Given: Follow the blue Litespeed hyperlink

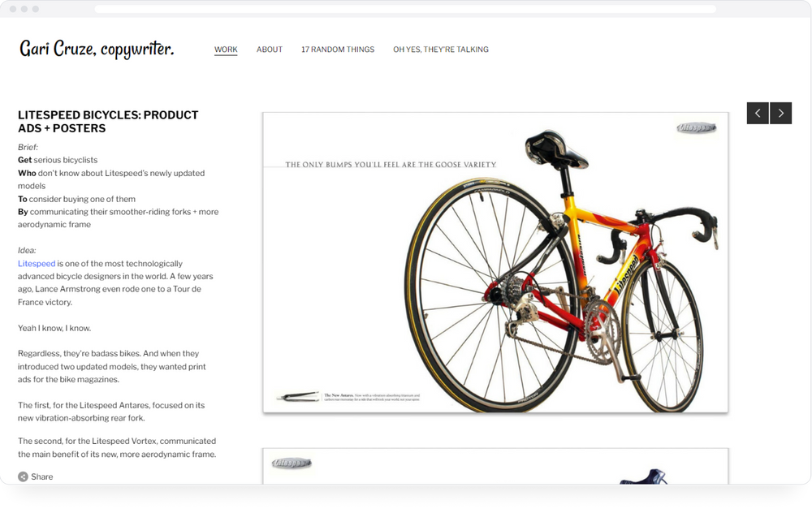Looking at the screenshot, I should click(37, 264).
